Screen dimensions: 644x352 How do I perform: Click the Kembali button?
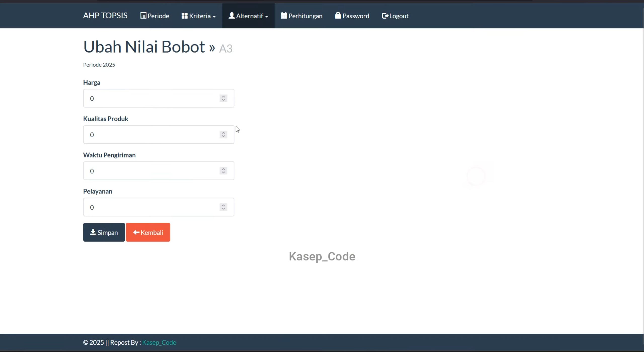coord(148,232)
